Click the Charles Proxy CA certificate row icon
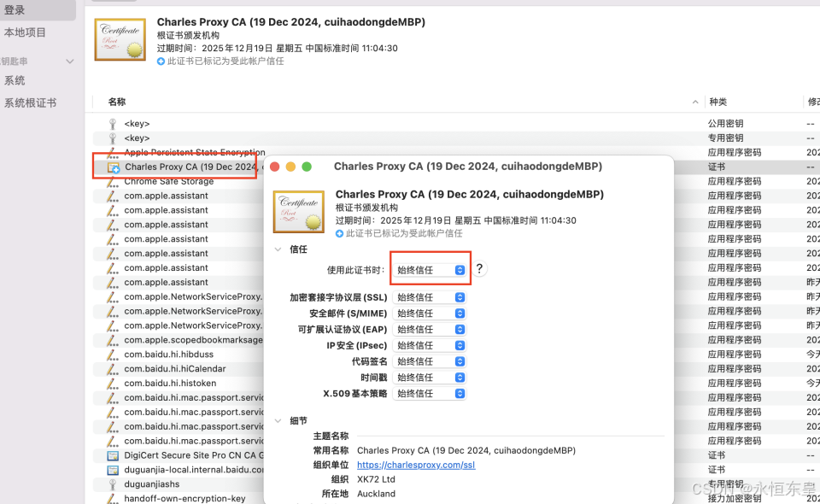The width and height of the screenshot is (820, 504). [x=114, y=167]
